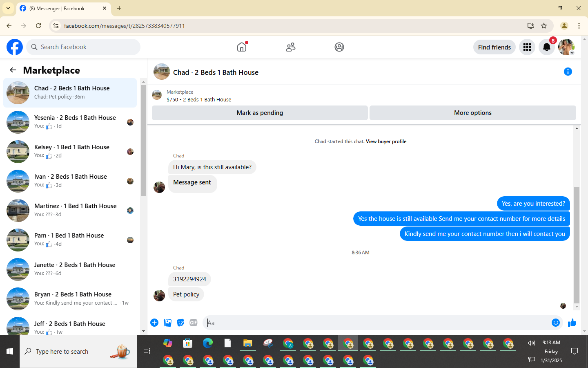Open the View buyer profile link

(386, 141)
